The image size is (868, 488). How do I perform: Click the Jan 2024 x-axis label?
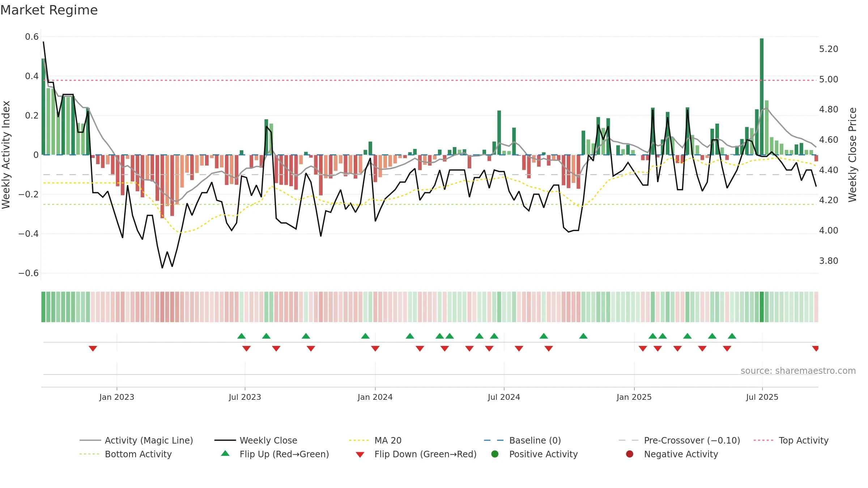coord(375,397)
